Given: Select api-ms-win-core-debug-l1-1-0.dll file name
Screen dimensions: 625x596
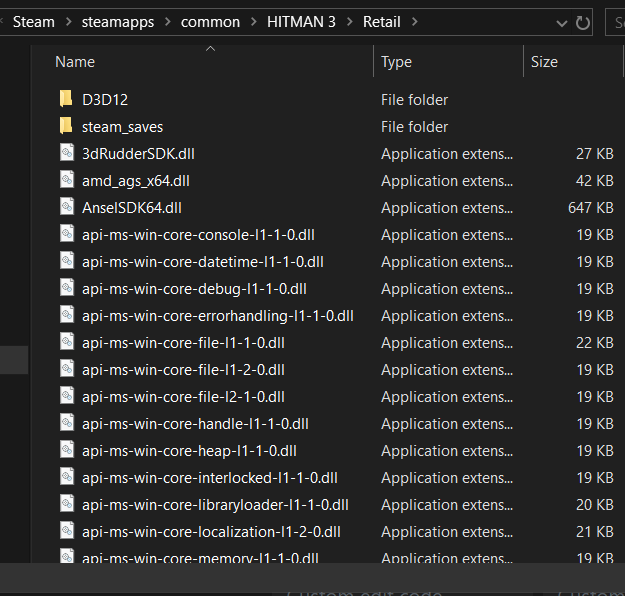Looking at the screenshot, I should click(x=195, y=289).
